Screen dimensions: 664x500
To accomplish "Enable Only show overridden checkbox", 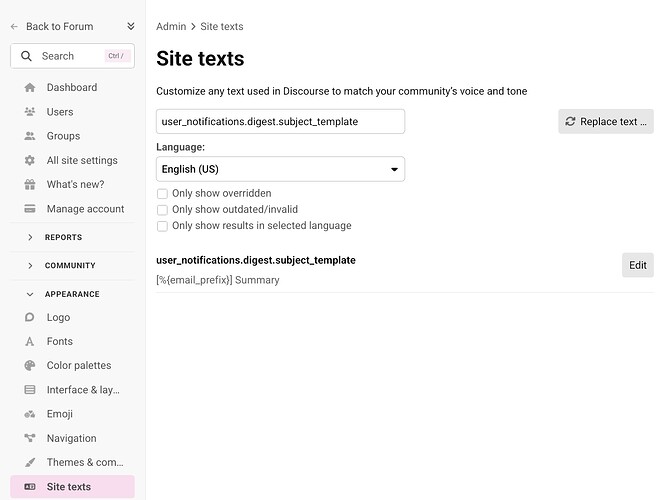I will [162, 194].
